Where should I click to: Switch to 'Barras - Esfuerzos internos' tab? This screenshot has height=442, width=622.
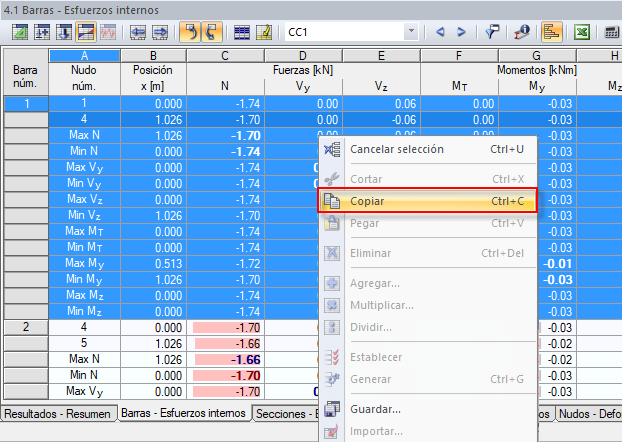click(183, 413)
